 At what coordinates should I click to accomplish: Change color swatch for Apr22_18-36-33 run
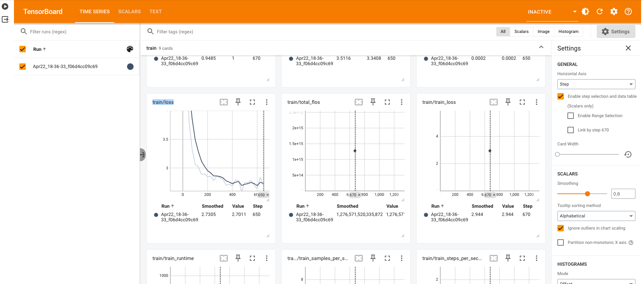point(130,67)
